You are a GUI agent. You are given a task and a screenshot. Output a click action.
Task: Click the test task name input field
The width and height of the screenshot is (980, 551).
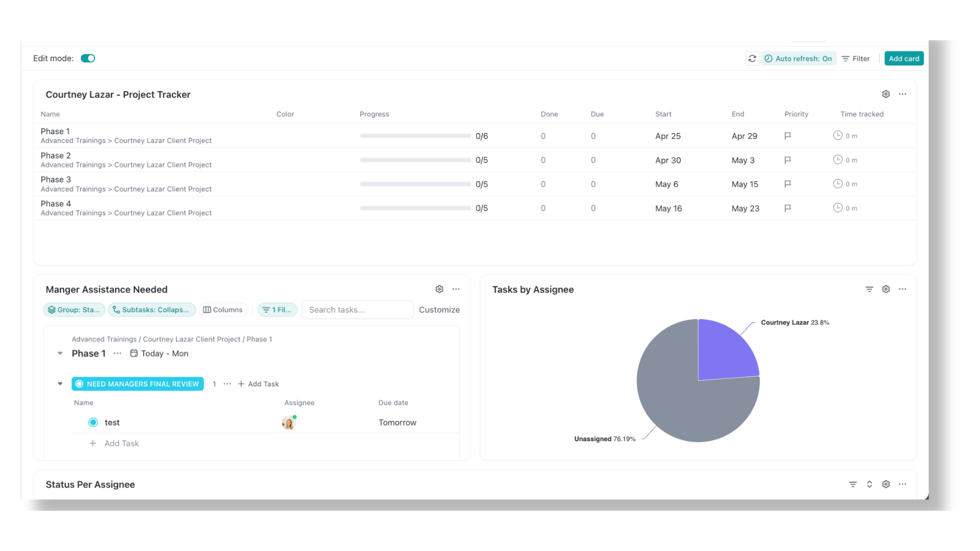112,422
